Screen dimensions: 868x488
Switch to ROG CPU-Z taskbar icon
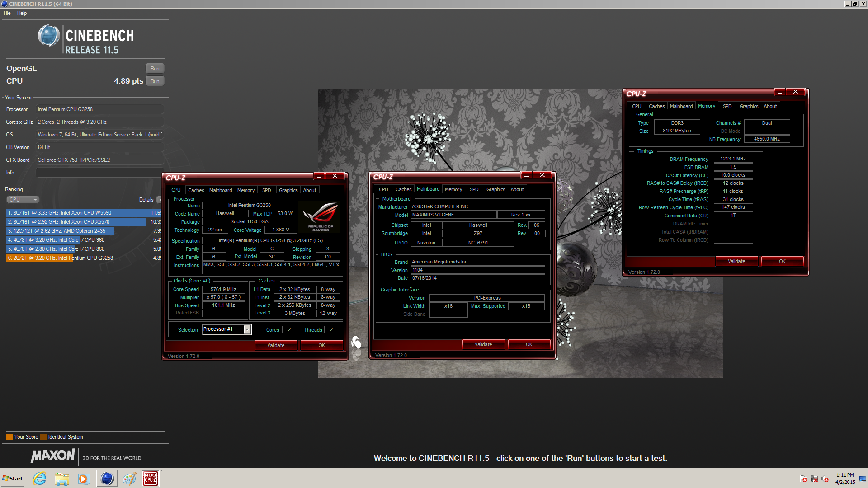coord(151,479)
